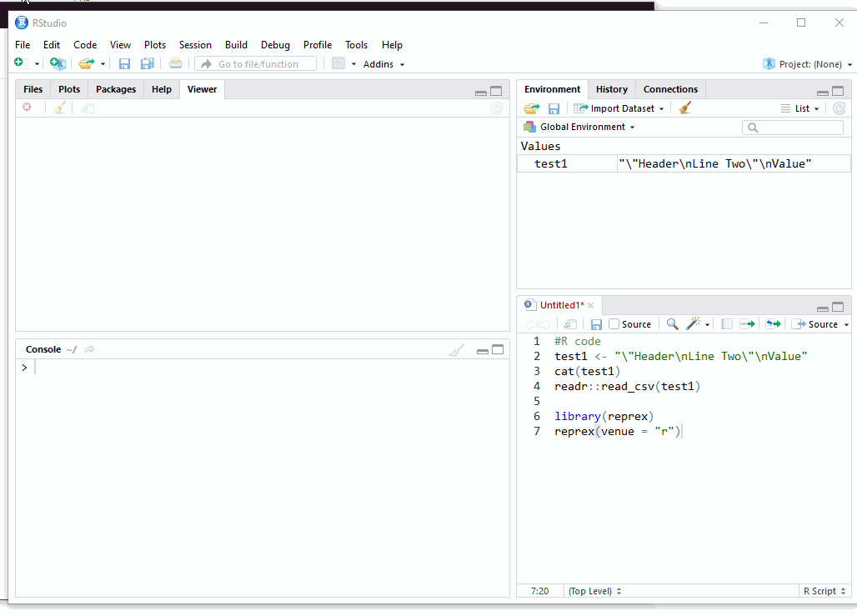Image resolution: width=857 pixels, height=616 pixels.
Task: Switch to the Connections tab
Action: [x=670, y=89]
